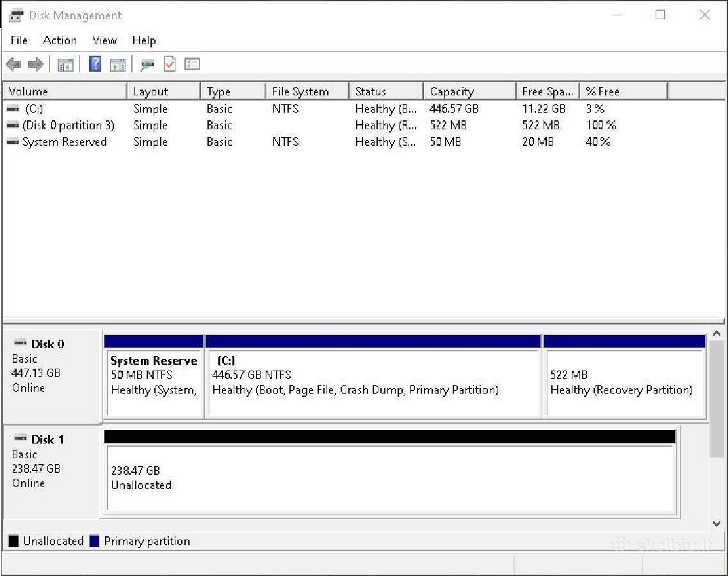Viewport: 728px width, 576px height.
Task: Click the 446.57 GB capacity cell
Action: click(453, 109)
